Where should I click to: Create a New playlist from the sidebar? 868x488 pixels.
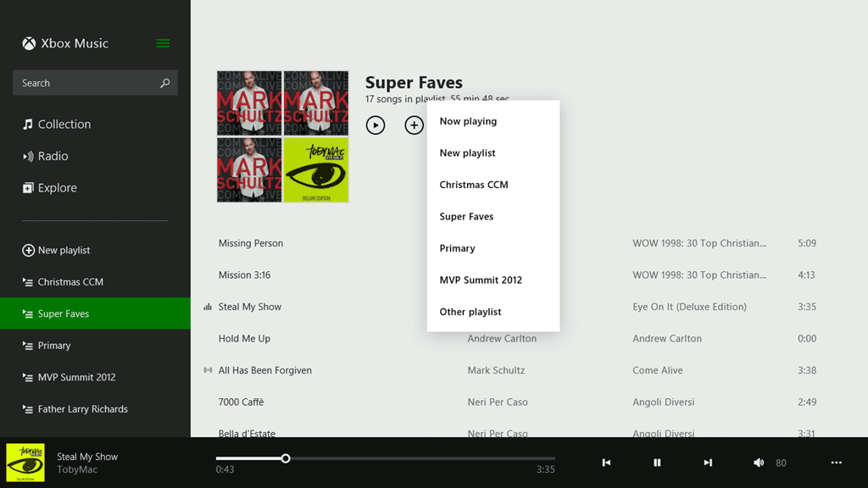64,251
